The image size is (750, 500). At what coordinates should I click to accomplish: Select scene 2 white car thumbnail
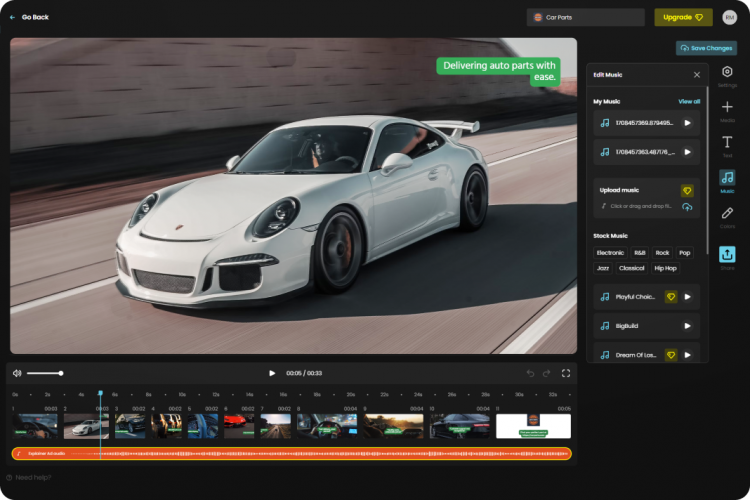coord(86,426)
